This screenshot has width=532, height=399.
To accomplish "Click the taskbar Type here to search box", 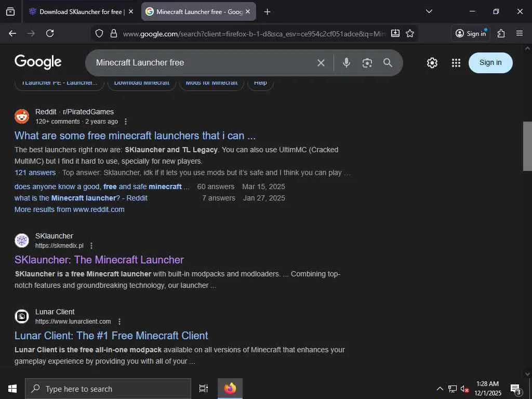I will (x=108, y=389).
